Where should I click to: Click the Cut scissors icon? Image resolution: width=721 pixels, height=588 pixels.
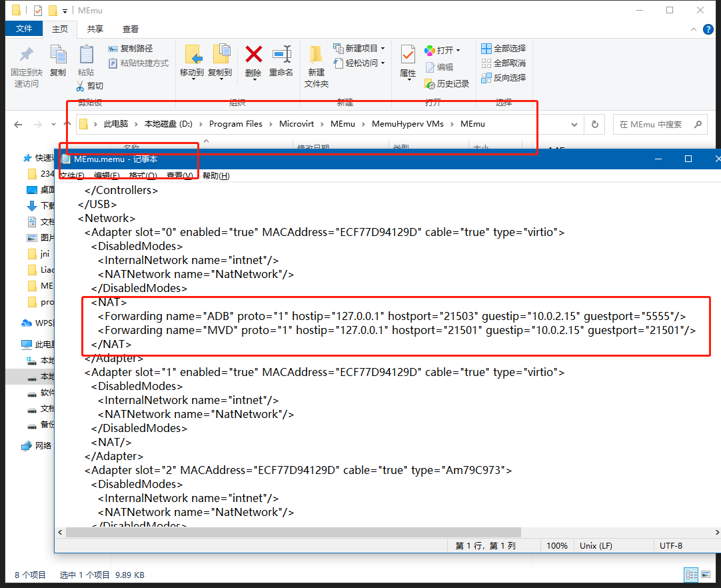pos(81,86)
